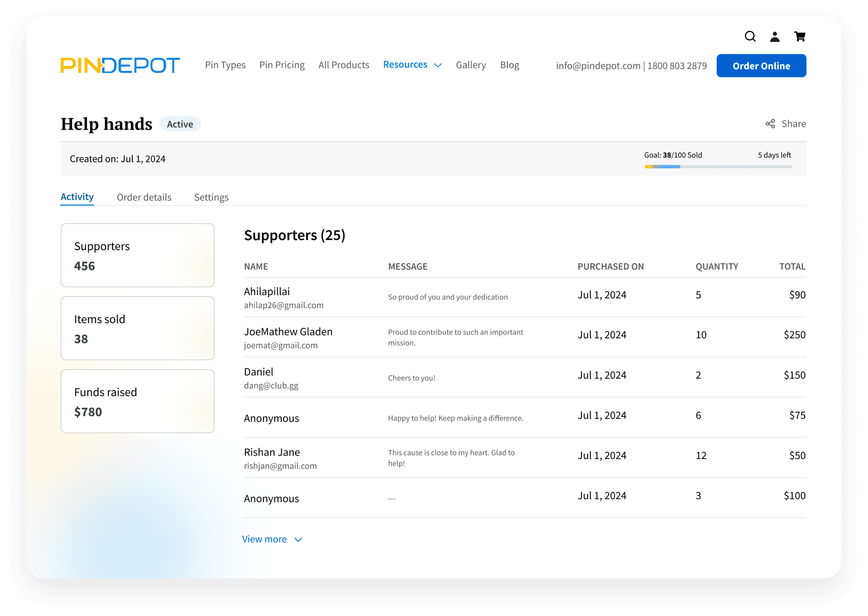The height and width of the screenshot is (616, 868).
Task: Click 'Created on: Jul 1, 2024' text
Action: pos(118,159)
